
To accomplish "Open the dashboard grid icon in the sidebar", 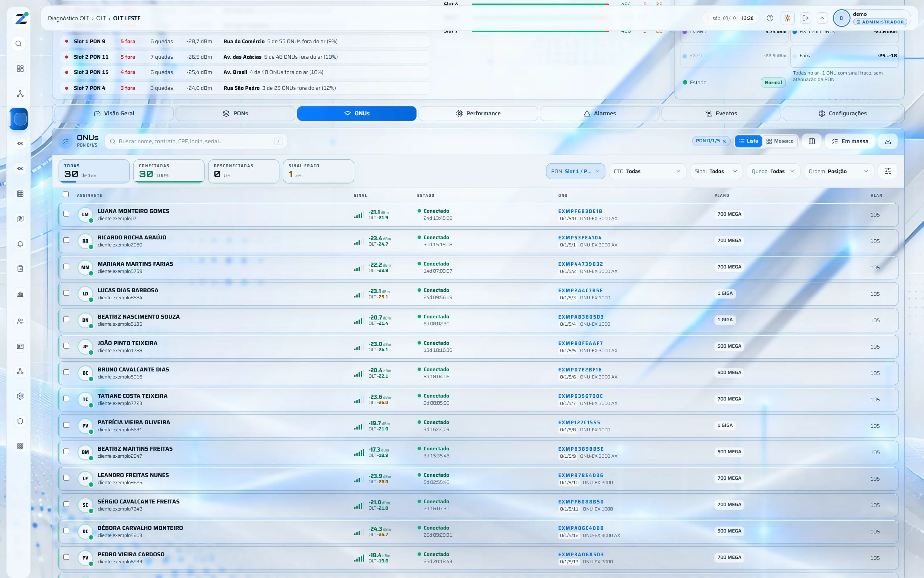I will click(x=20, y=68).
